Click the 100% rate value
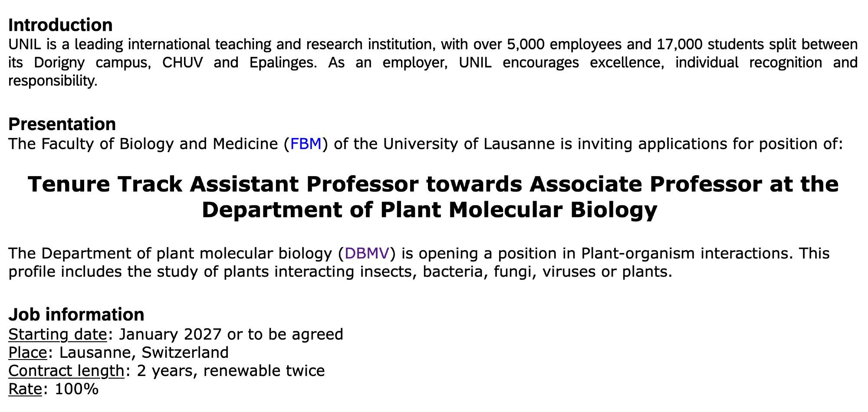 77,389
